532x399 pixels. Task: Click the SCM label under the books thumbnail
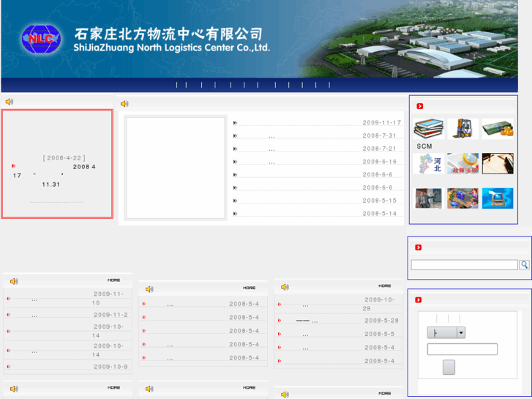(424, 146)
